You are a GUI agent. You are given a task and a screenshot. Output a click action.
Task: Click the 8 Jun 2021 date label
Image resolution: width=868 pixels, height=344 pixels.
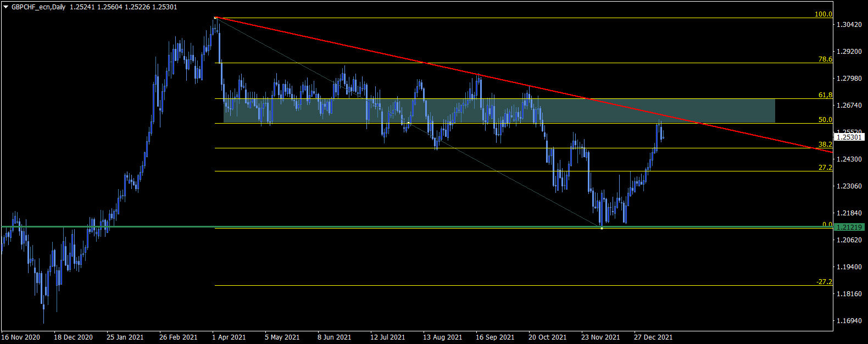coord(335,337)
